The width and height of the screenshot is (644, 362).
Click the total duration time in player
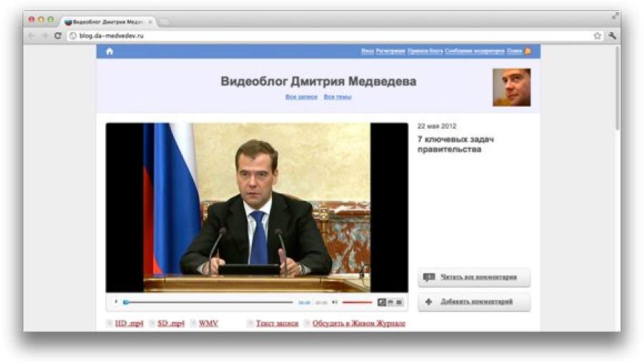tap(321, 303)
